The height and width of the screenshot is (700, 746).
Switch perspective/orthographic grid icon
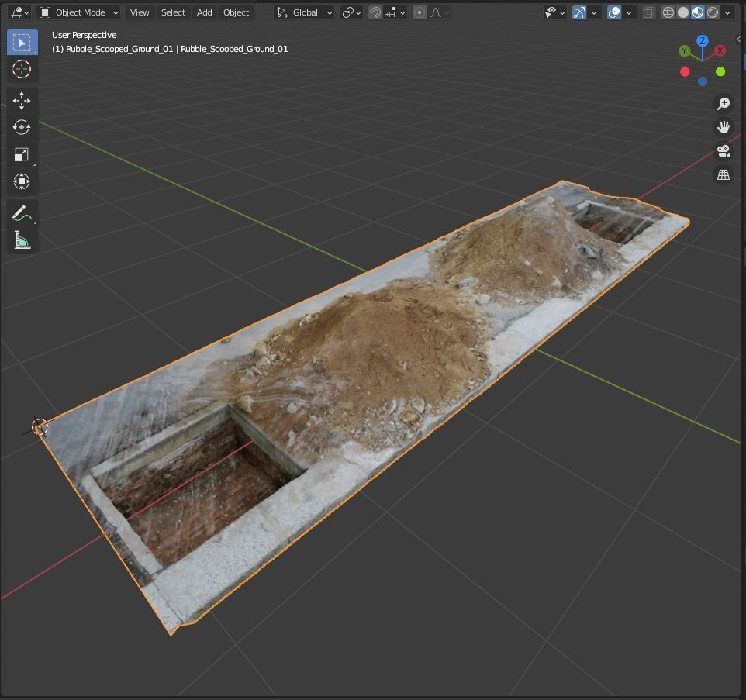pyautogui.click(x=724, y=175)
